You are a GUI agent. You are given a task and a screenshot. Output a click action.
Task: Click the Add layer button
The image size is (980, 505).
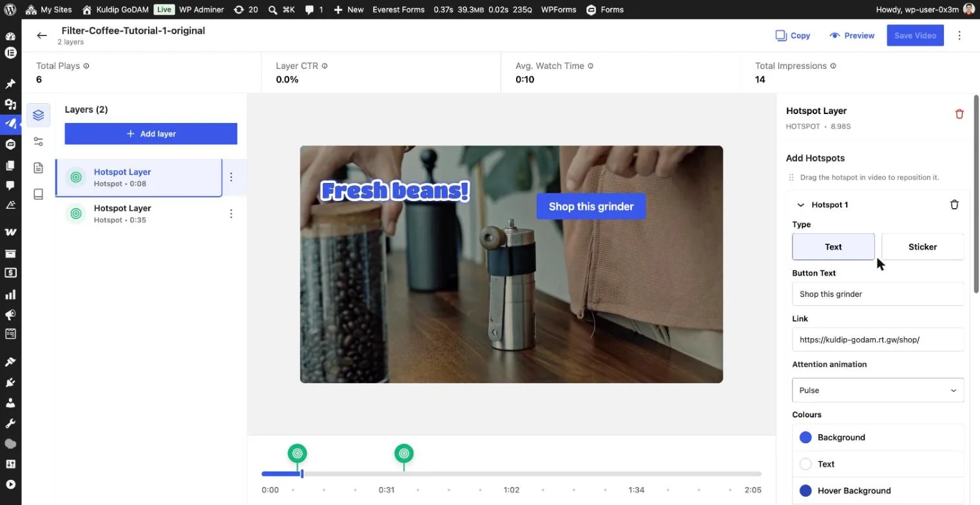(151, 134)
